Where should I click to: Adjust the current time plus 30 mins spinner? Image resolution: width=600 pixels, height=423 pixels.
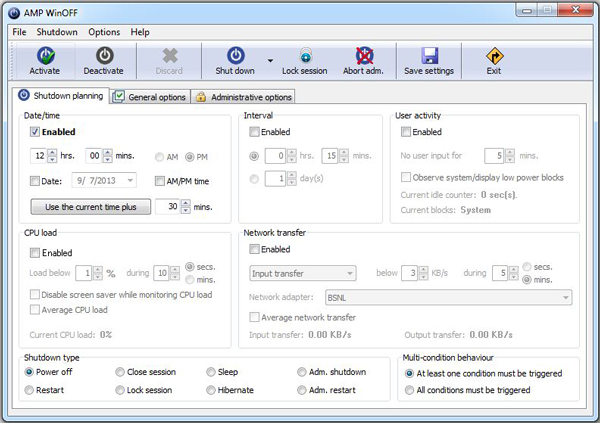click(x=186, y=207)
